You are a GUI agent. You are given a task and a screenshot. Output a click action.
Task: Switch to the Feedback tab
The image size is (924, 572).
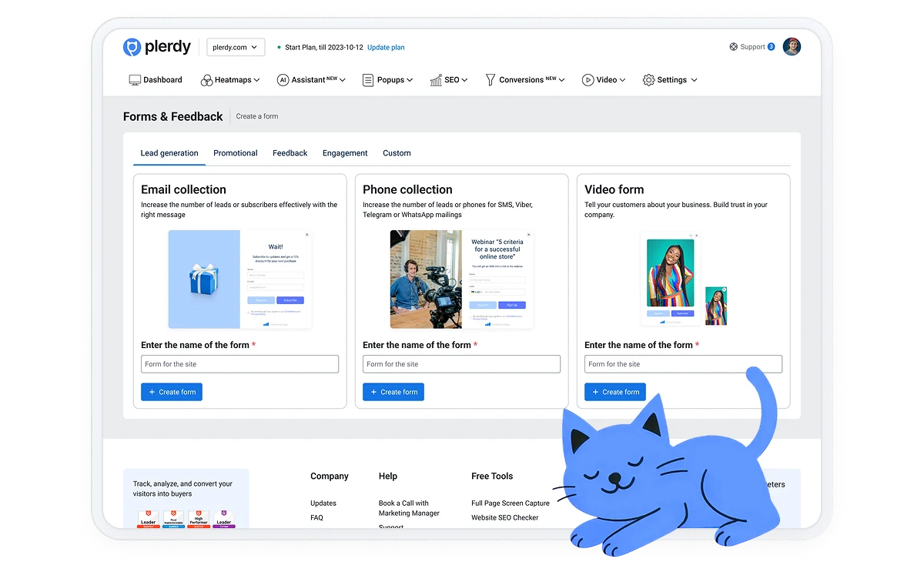[x=290, y=153]
